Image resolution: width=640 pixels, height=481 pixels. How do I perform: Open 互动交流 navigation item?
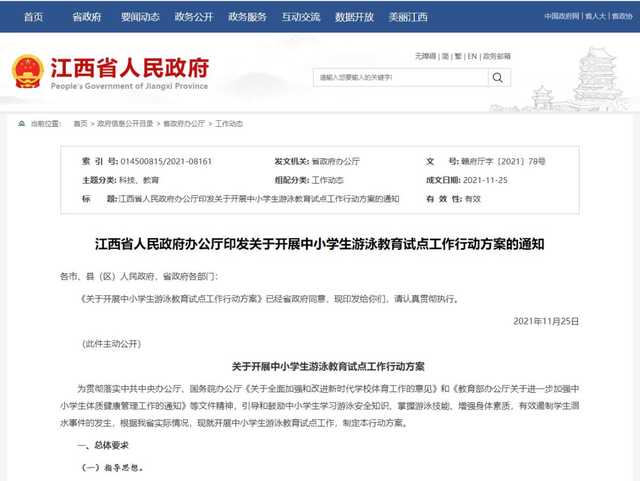tap(301, 17)
